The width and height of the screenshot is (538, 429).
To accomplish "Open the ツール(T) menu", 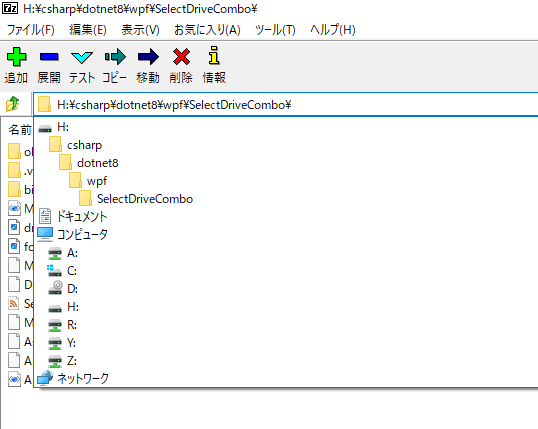I will pos(275,30).
